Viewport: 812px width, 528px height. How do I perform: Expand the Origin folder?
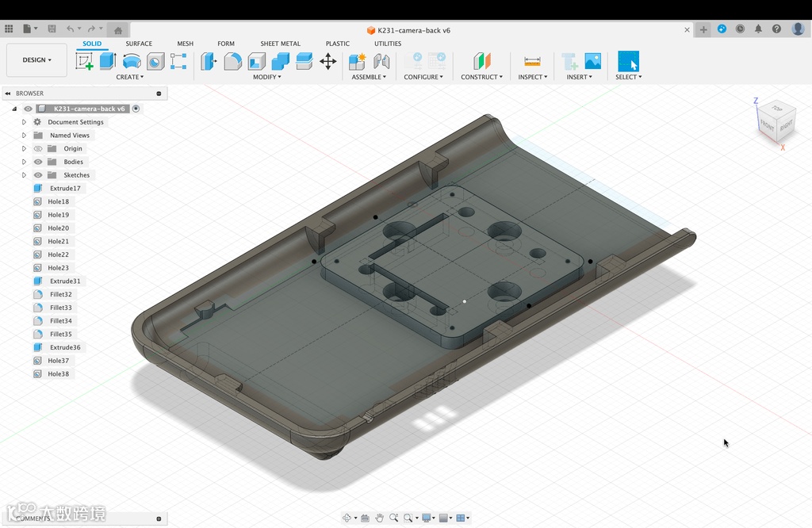point(24,148)
